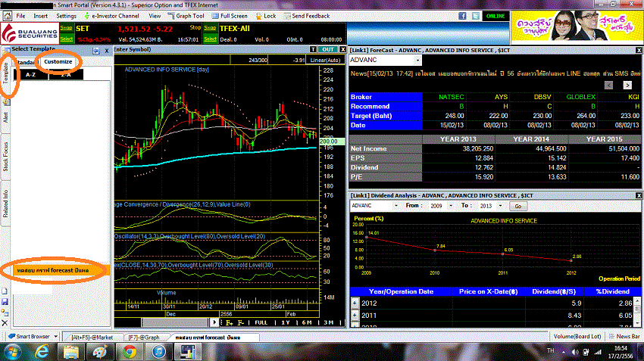Switch to Standard template tab
Image resolution: width=644 pixels, height=361 pixels.
point(27,62)
